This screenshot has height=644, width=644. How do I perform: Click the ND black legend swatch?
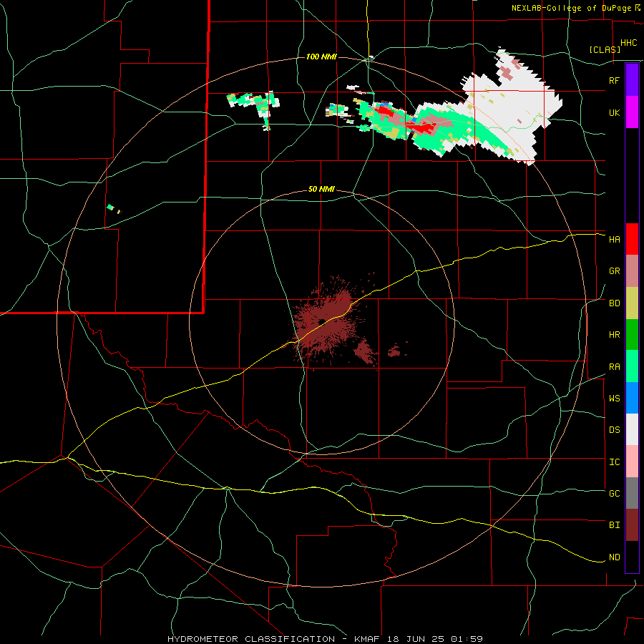(632, 557)
